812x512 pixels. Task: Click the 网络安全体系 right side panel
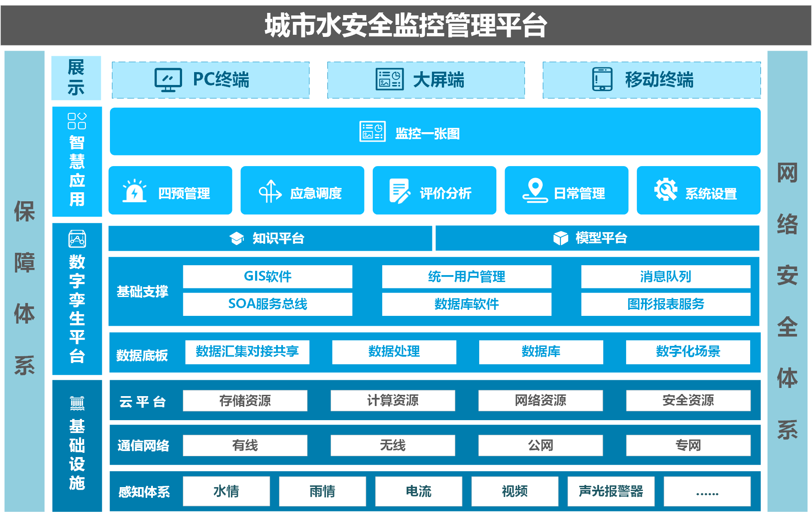pyautogui.click(x=787, y=281)
